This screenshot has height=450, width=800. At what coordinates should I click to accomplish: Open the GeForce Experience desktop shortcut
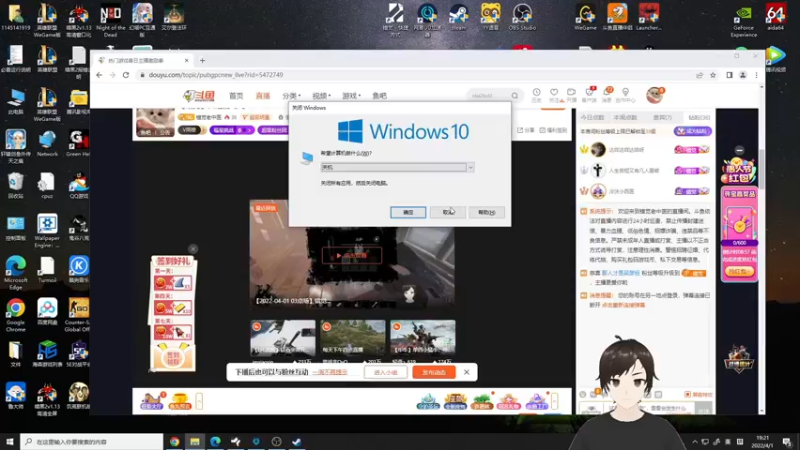click(743, 20)
